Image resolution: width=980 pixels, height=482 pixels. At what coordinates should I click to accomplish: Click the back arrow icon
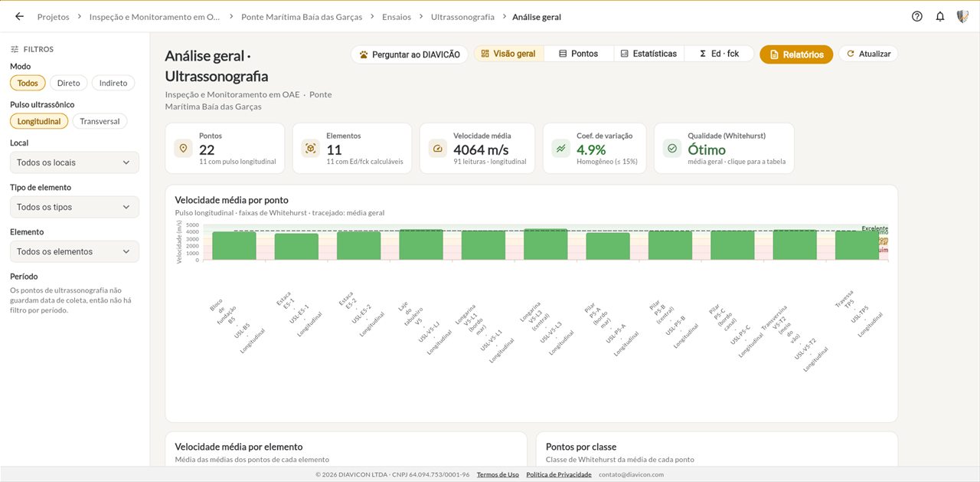(x=19, y=16)
